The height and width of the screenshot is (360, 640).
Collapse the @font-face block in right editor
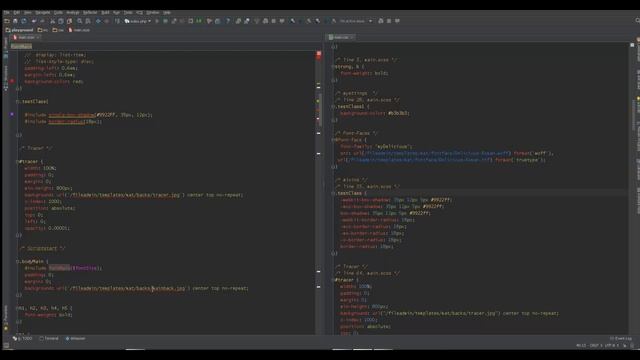coord(333,140)
